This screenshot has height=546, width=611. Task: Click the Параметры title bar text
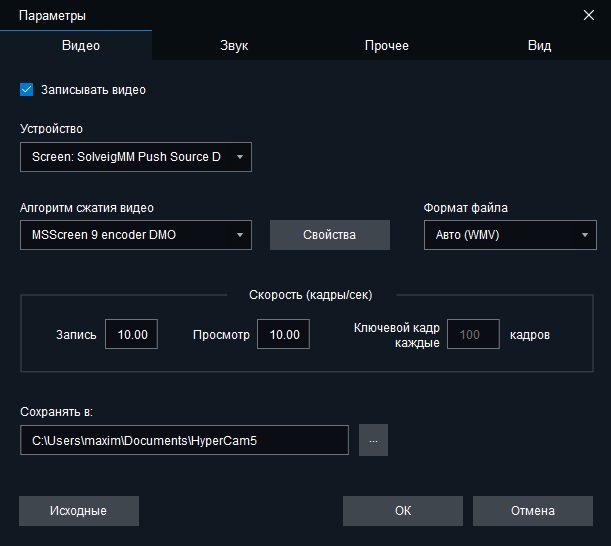pos(52,15)
